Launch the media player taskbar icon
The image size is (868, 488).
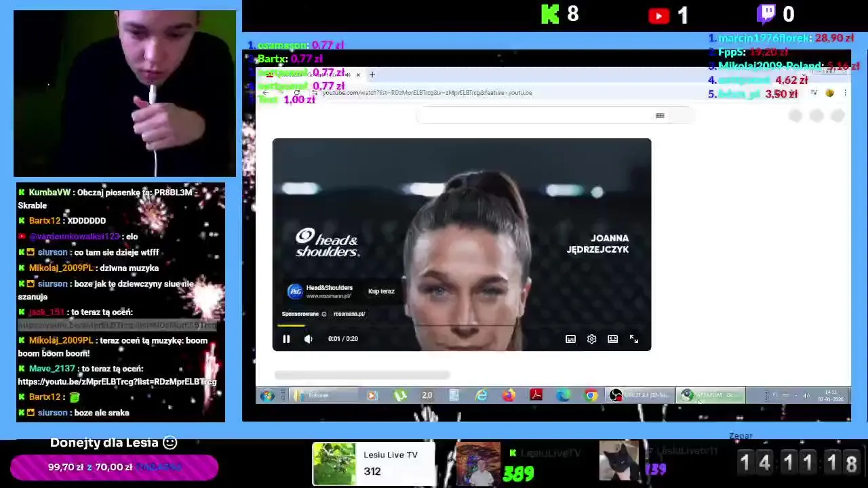pos(372,395)
